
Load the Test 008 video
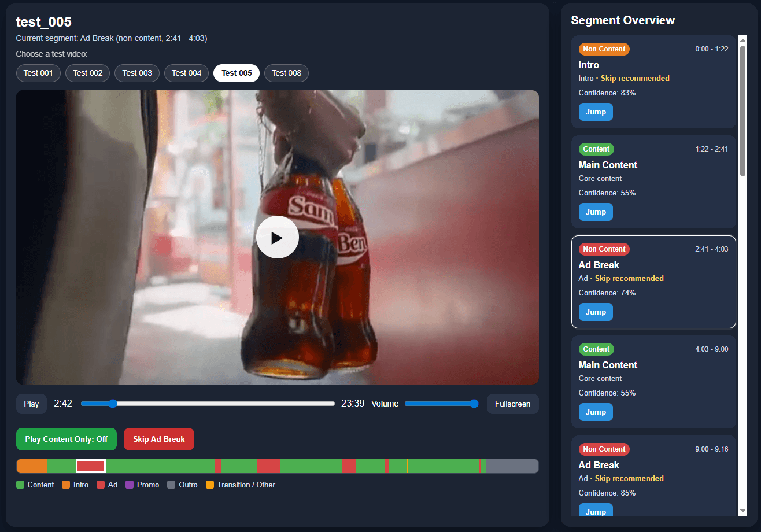[287, 73]
